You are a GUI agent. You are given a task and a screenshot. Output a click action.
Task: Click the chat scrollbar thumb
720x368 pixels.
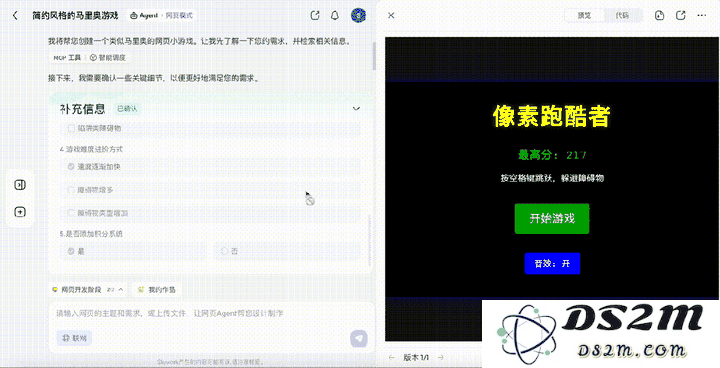click(x=374, y=55)
